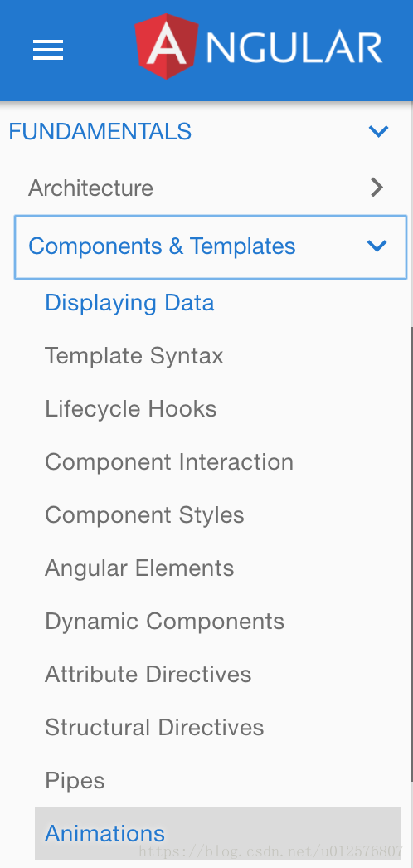Select the FUNDAMENTALS heading
This screenshot has height=868, width=413.
coord(100,132)
